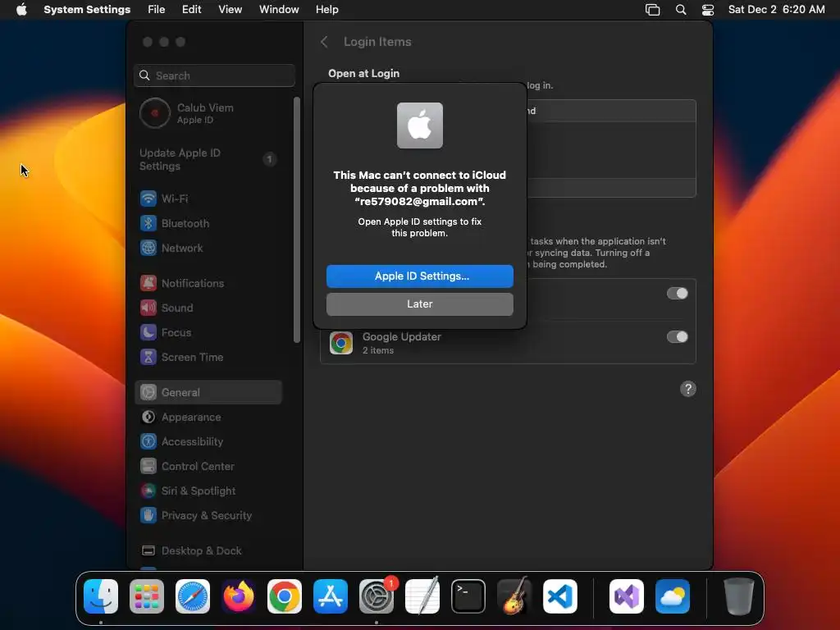Toggle Google Updater background item switch
The height and width of the screenshot is (630, 840).
coord(677,337)
